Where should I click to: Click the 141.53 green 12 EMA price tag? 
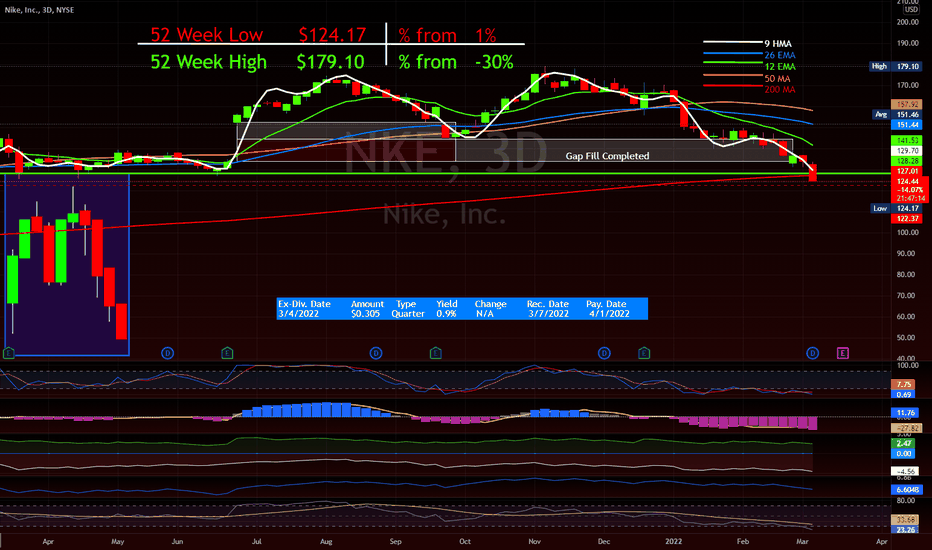point(906,140)
